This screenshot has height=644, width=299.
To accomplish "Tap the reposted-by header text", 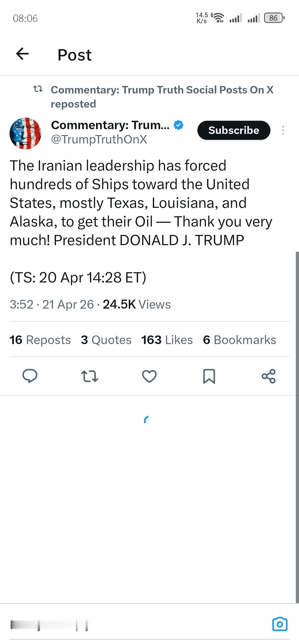I will tap(162, 96).
